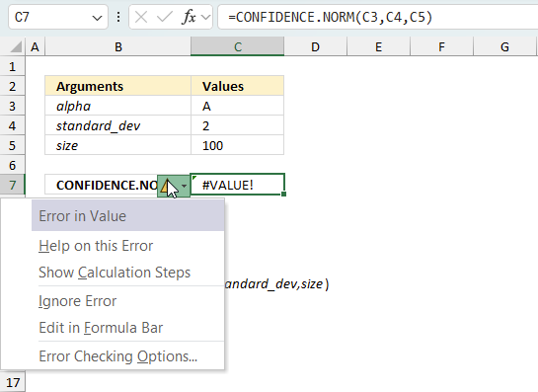This screenshot has width=538, height=392.
Task: Open the error options dropdown arrow
Action: point(184,186)
